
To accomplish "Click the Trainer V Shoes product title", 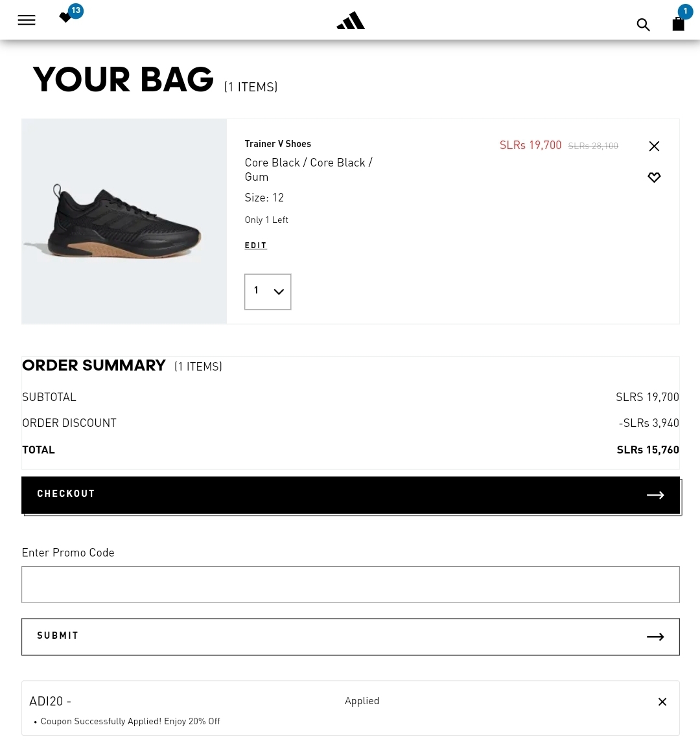I will tap(277, 143).
